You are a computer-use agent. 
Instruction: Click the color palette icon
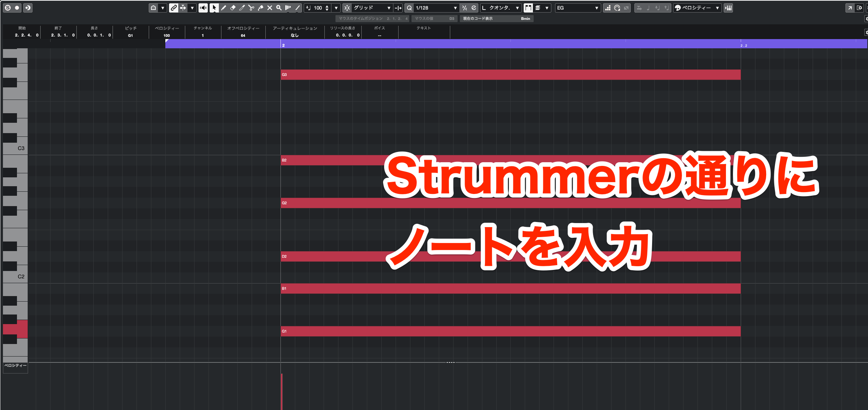point(617,8)
